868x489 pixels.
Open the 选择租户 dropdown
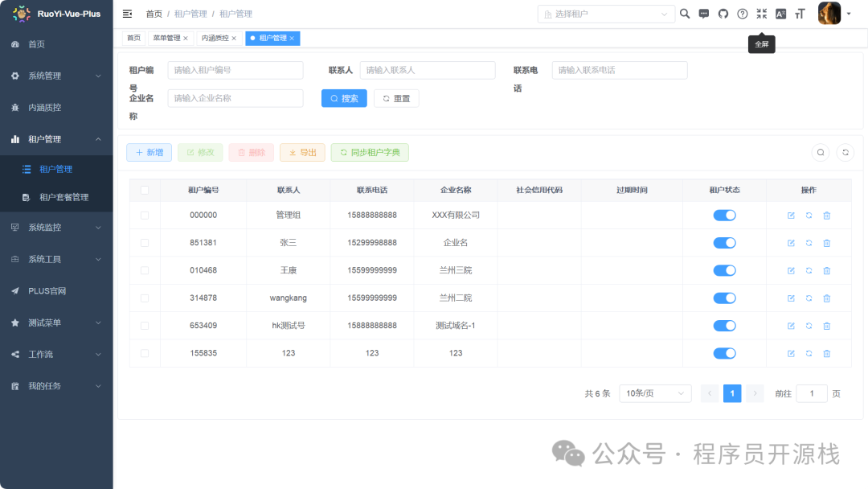click(606, 14)
